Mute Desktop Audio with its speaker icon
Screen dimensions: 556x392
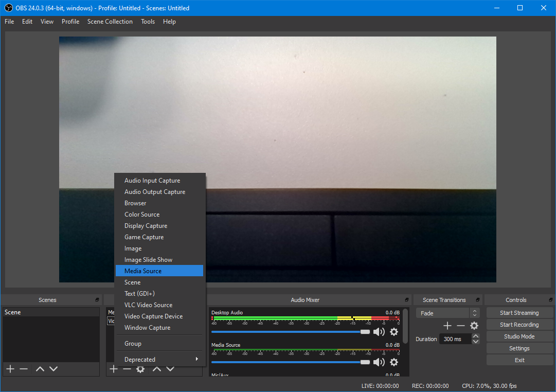coord(379,332)
